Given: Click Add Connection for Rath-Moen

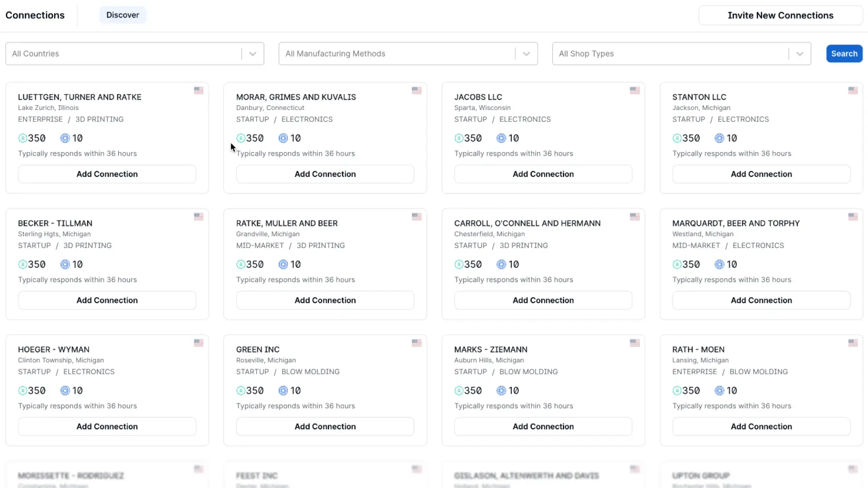Looking at the screenshot, I should pyautogui.click(x=761, y=426).
